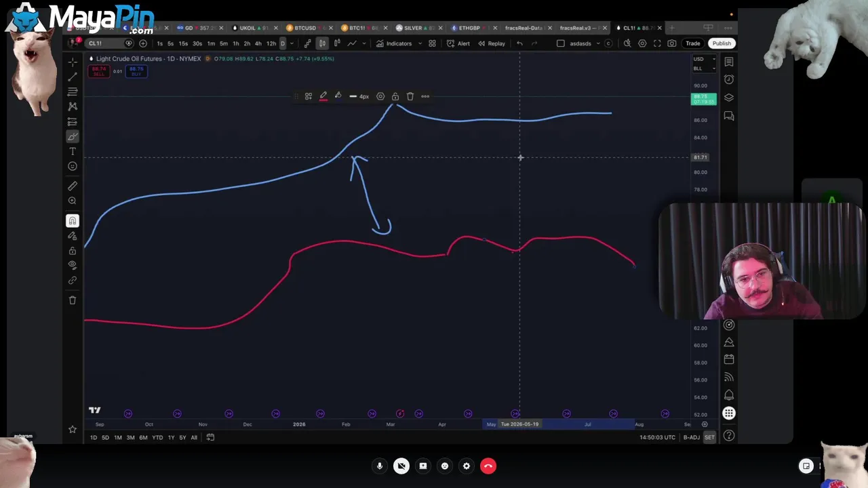868x488 pixels.
Task: Start bar Replay mode
Action: [x=492, y=43]
